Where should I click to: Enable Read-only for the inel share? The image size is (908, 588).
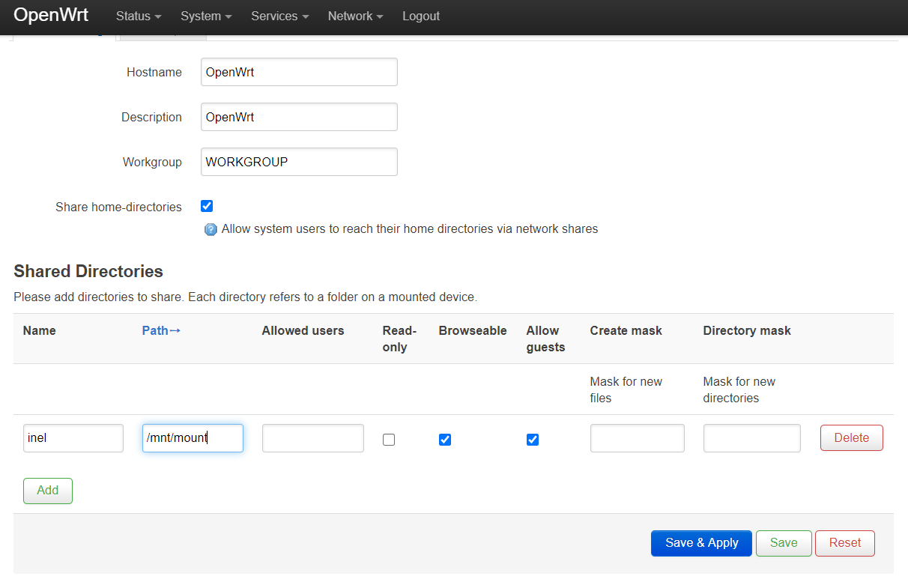coord(389,440)
